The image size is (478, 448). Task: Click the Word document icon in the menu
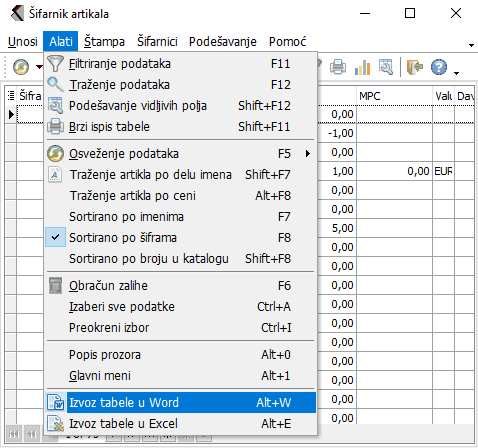pyautogui.click(x=55, y=402)
